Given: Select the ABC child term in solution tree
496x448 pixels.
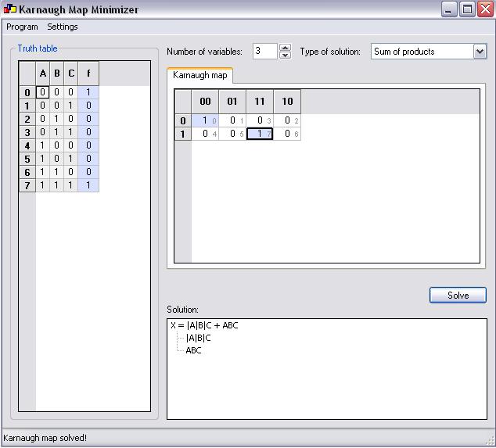Looking at the screenshot, I should [193, 350].
